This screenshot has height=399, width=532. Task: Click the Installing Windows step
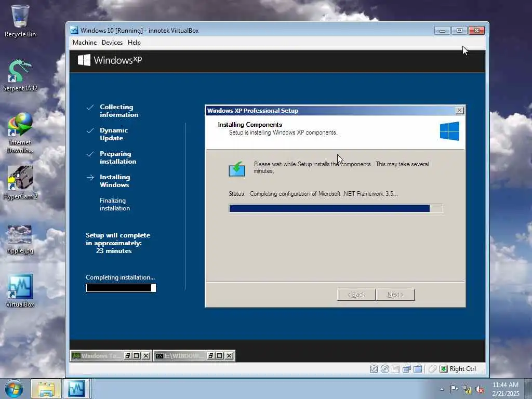(115, 181)
